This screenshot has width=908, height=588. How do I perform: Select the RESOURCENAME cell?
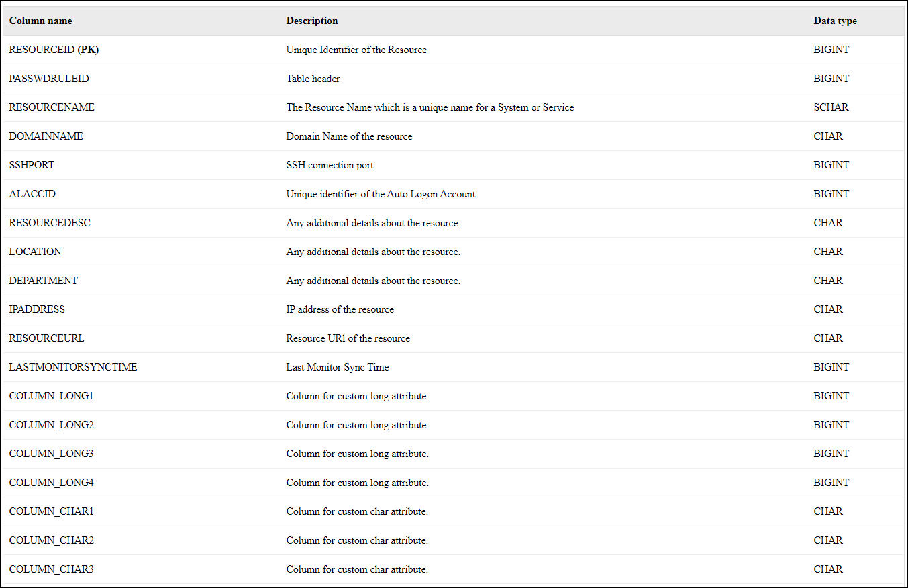click(52, 107)
